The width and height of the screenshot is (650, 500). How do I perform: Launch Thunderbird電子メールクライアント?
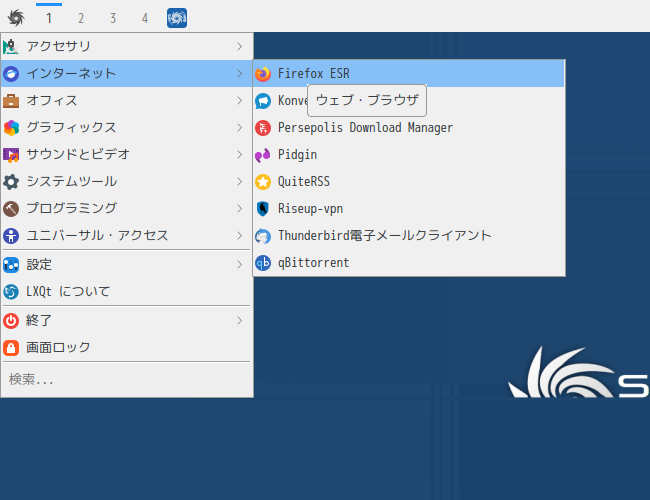click(x=409, y=235)
